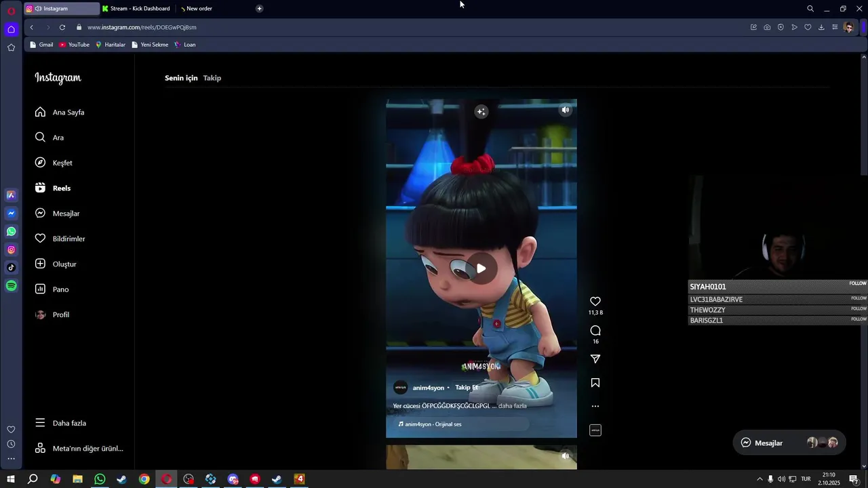
Task: Share the reel via paper-plane icon
Action: tap(595, 359)
